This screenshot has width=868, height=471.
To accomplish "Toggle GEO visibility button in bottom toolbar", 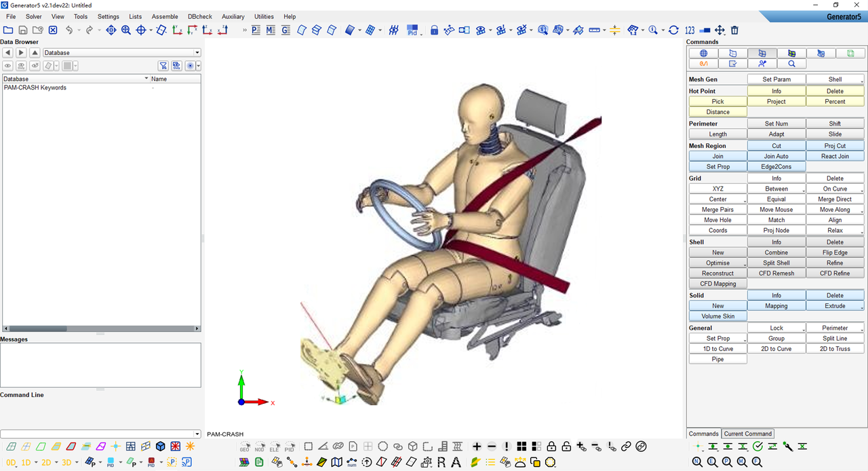I will click(x=245, y=447).
